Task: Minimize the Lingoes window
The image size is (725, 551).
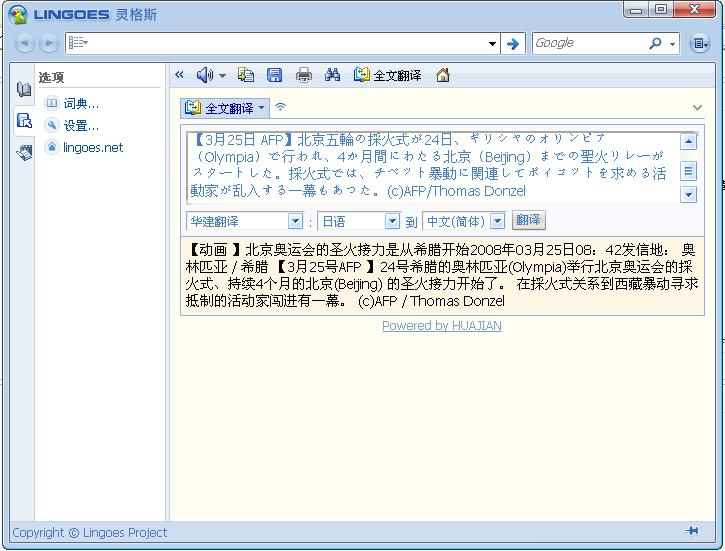Action: (637, 9)
